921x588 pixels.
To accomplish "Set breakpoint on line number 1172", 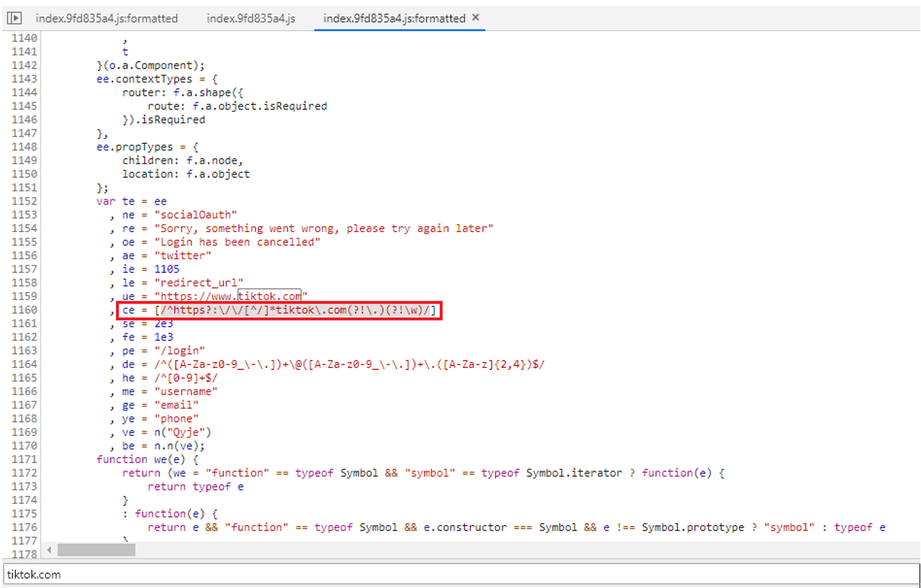I will coord(24,473).
